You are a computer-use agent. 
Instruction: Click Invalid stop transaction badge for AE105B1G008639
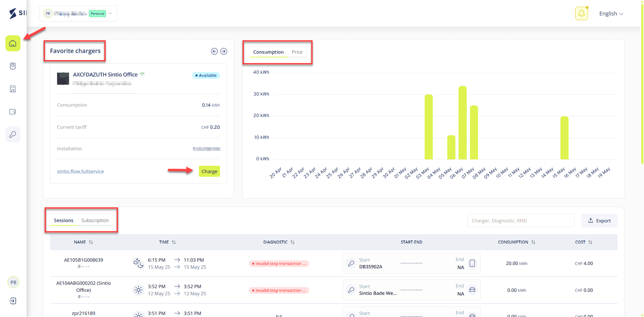279,264
